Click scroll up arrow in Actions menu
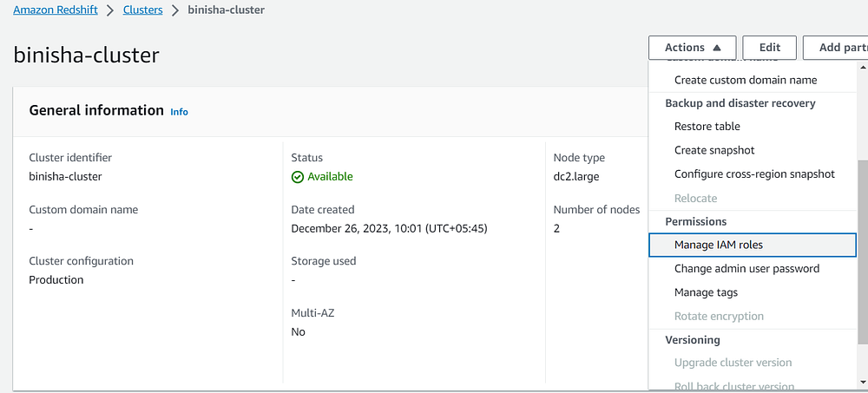The width and height of the screenshot is (868, 393). (863, 67)
